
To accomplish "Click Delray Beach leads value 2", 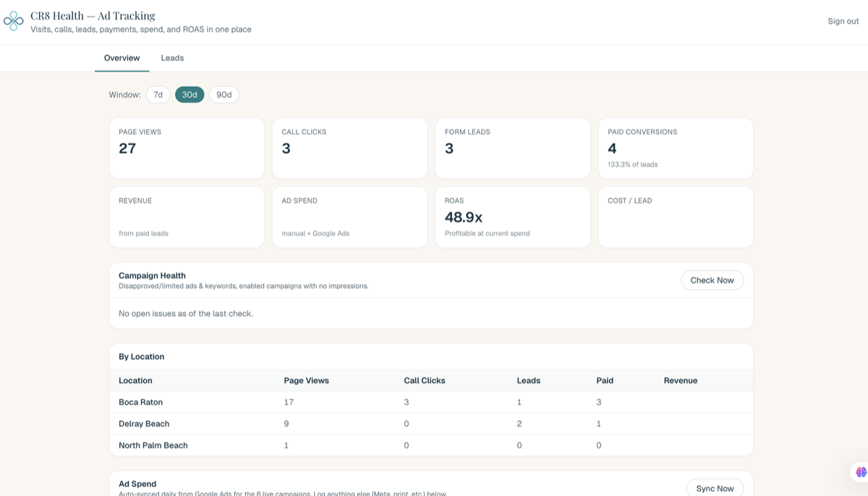I will tap(519, 424).
